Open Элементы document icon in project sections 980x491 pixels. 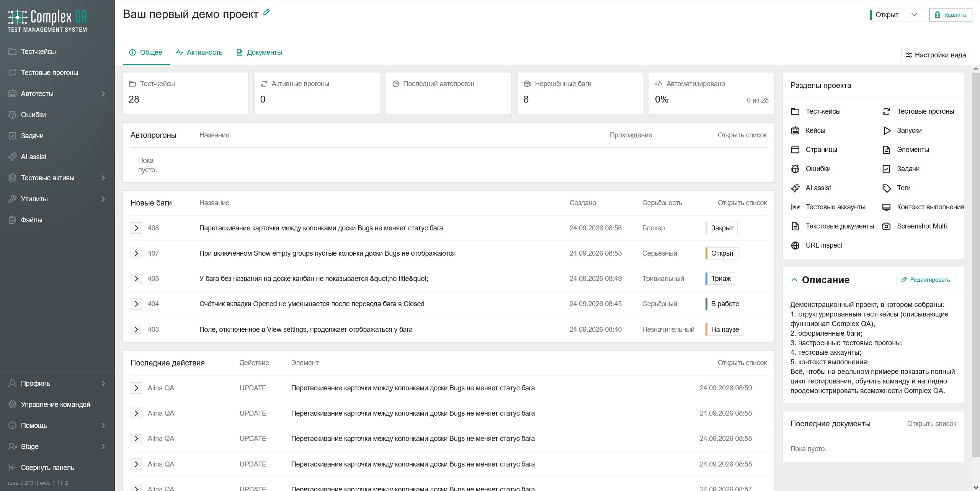point(887,150)
